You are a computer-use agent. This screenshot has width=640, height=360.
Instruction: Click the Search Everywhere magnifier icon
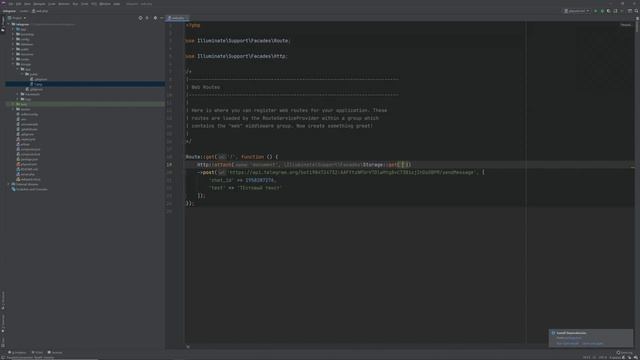636,11
